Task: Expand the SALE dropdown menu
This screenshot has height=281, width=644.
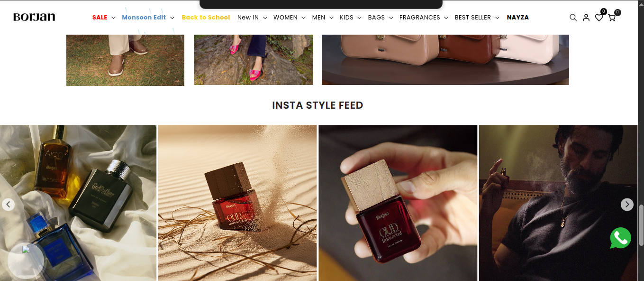Action: [x=104, y=18]
